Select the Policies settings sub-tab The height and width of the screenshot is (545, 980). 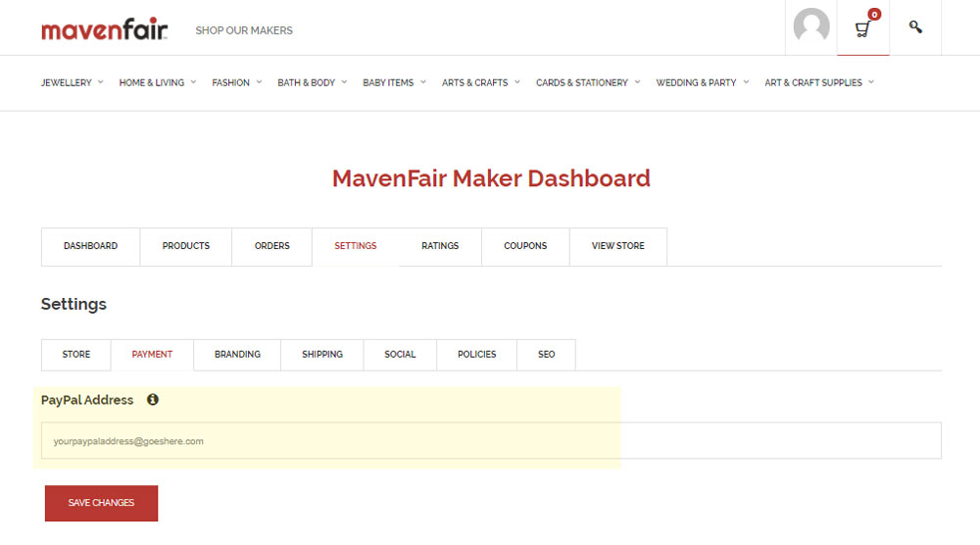[x=477, y=355]
